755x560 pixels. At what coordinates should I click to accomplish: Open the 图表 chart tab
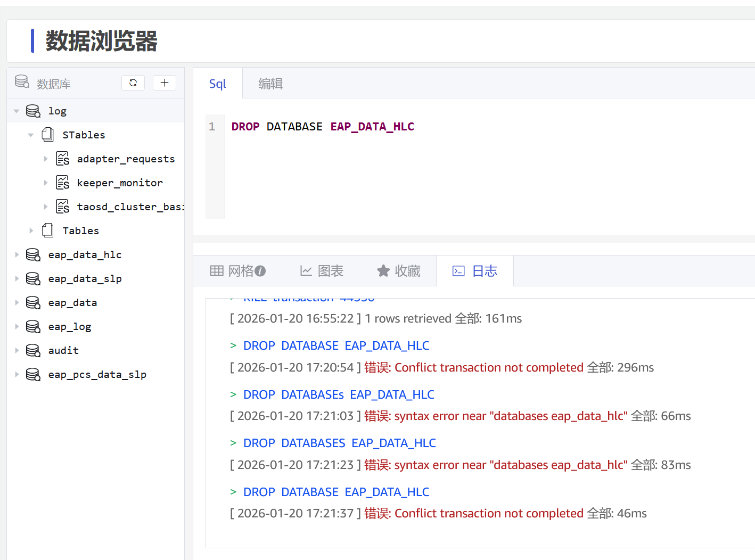pyautogui.click(x=322, y=271)
